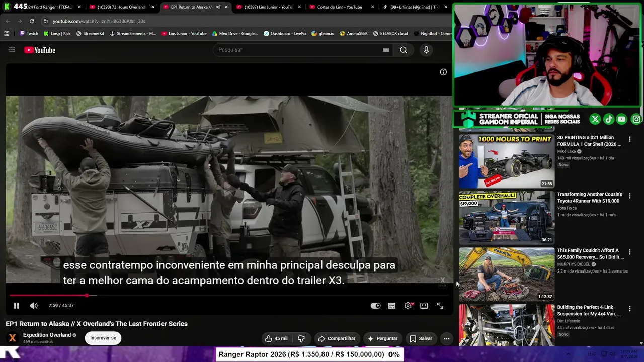
Task: Open the player settings gear
Action: [x=408, y=306]
